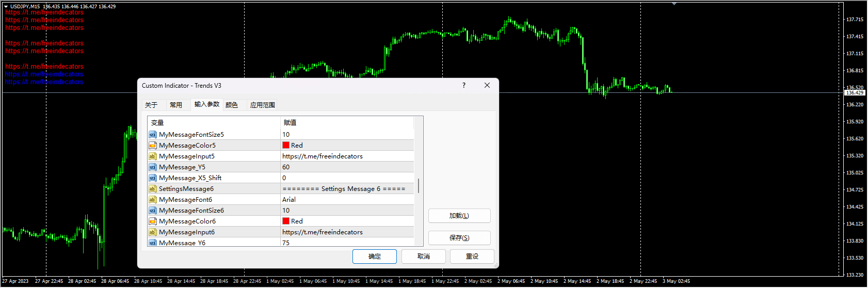Click the help question mark in dialog title
The image size is (868, 288).
coord(463,86)
